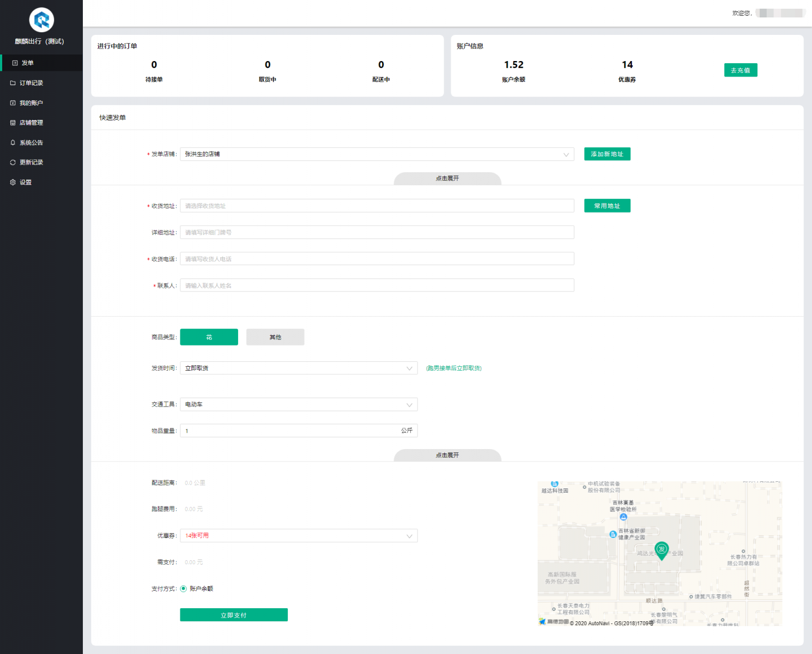
Task: Click the 店铺管理 store icon
Action: click(13, 123)
